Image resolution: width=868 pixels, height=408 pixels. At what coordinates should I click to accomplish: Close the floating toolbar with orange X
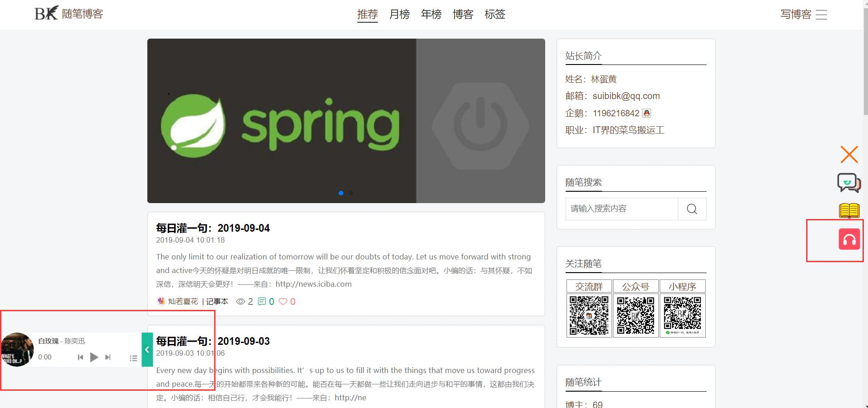point(849,154)
